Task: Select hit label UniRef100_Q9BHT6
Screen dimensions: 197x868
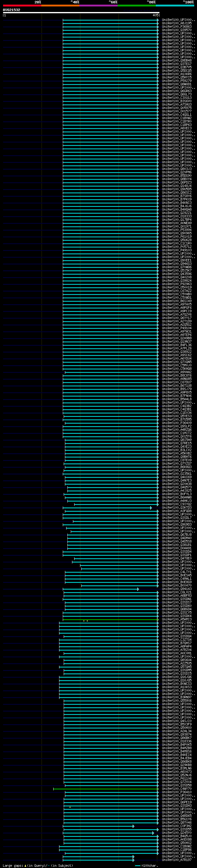Action: point(177,457)
